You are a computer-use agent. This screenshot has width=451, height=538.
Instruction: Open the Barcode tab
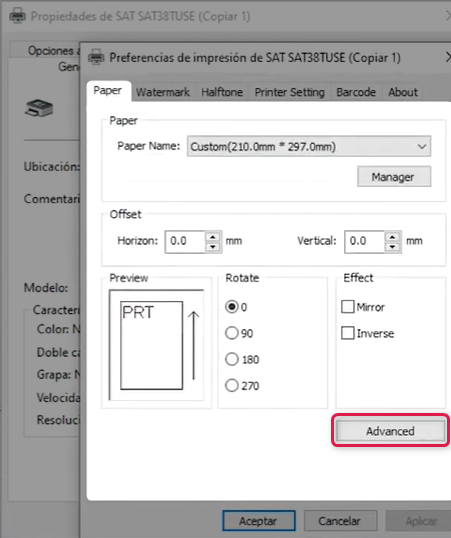tap(356, 92)
